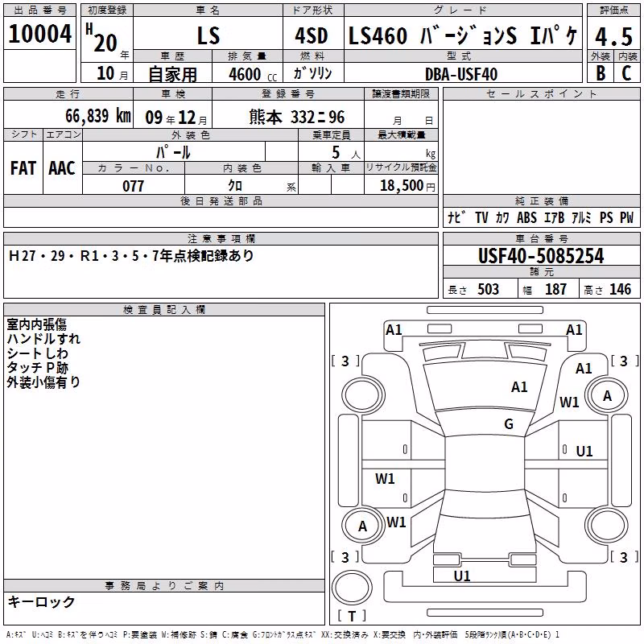Click the 検査員記入欄 section header

coord(164,310)
